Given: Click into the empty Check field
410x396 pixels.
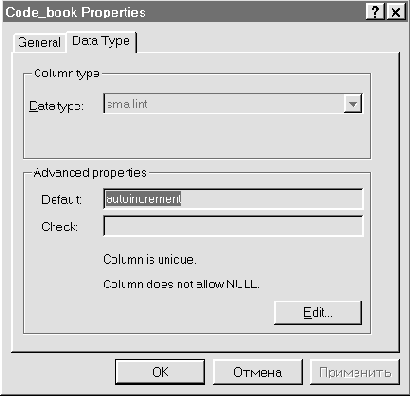Looking at the screenshot, I should pos(233,226).
